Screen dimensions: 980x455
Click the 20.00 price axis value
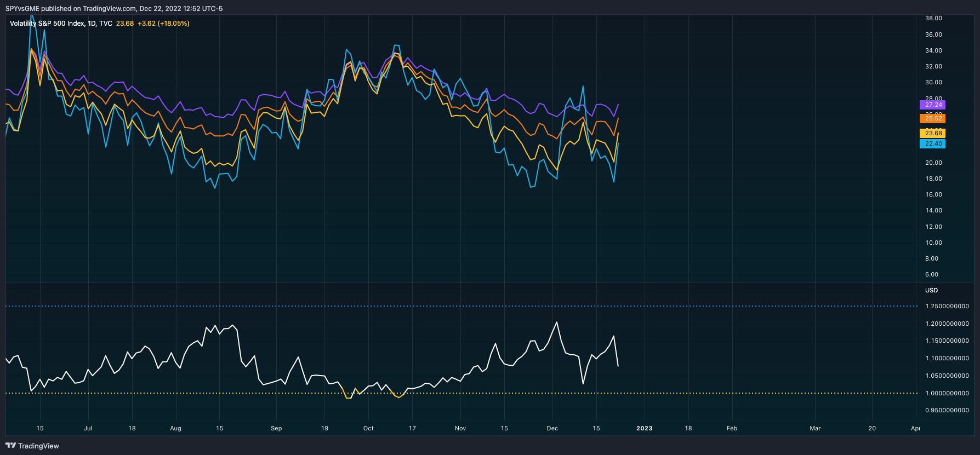933,163
